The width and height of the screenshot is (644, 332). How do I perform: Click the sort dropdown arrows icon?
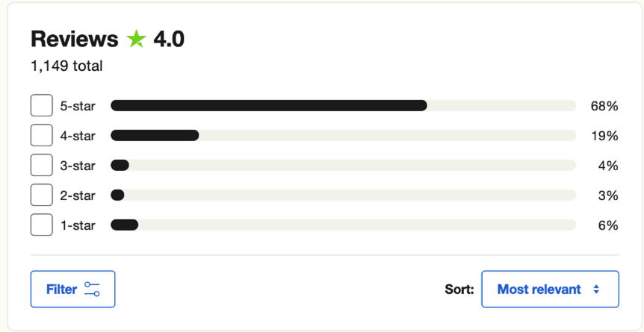[596, 289]
